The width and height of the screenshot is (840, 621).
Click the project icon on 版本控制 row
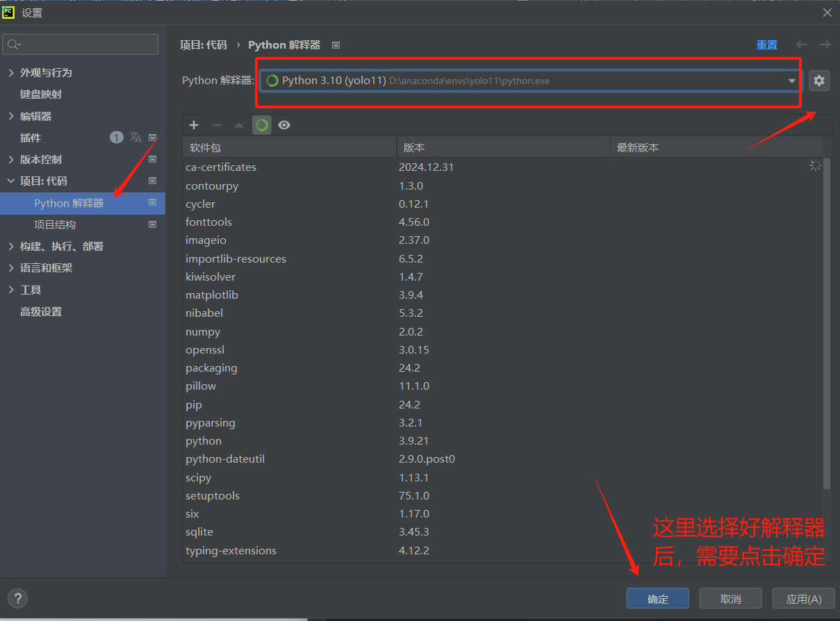point(152,159)
